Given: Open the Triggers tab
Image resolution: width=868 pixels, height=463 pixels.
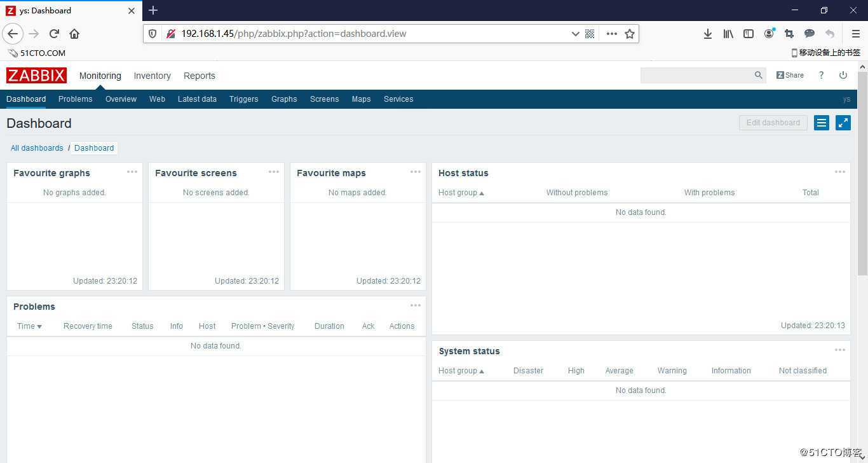Looking at the screenshot, I should pos(243,99).
